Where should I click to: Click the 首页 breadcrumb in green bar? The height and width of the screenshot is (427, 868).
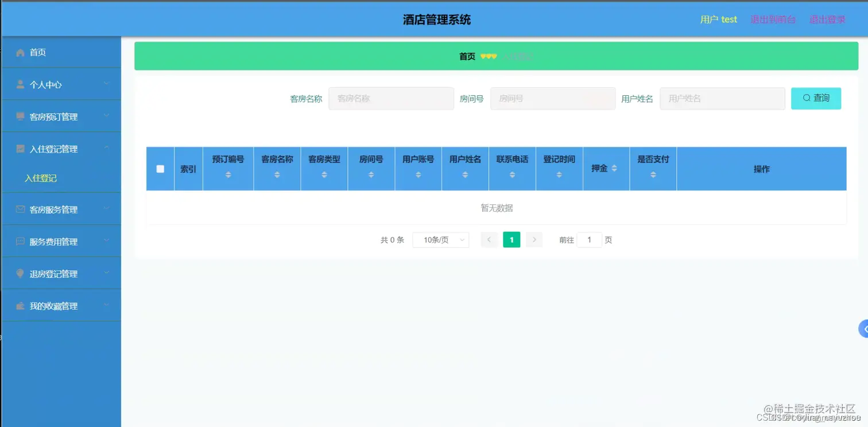(467, 56)
